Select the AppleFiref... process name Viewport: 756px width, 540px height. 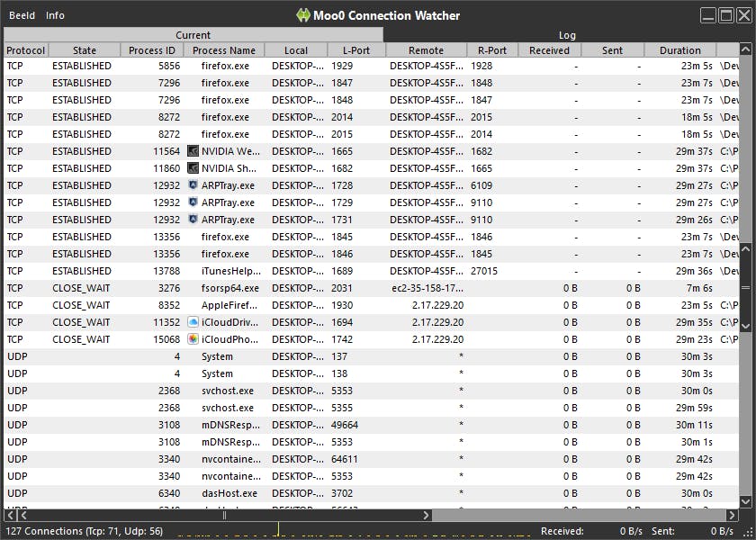pyautogui.click(x=229, y=305)
